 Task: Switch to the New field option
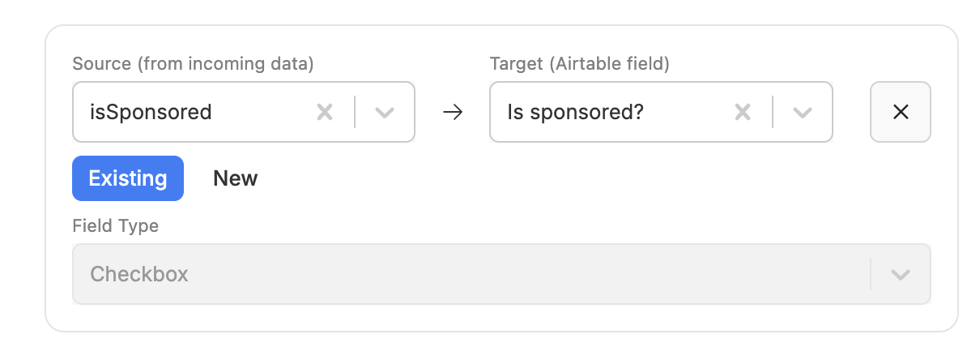235,178
